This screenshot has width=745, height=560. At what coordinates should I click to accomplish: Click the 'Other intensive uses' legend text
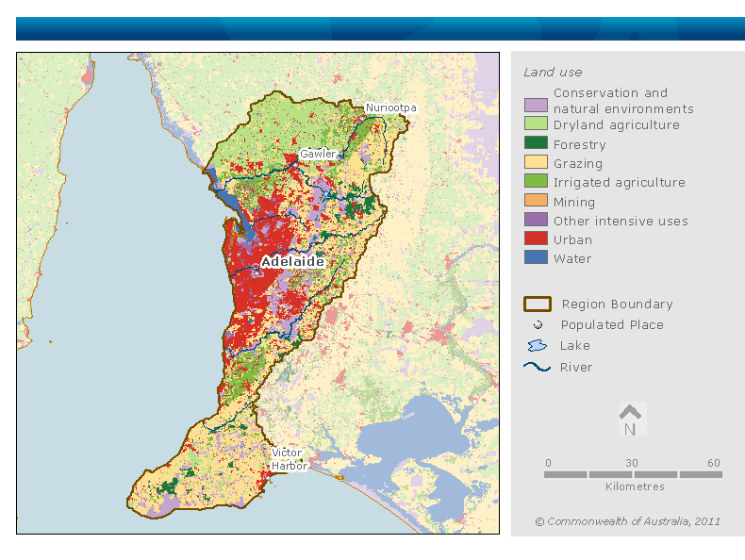pos(621,221)
